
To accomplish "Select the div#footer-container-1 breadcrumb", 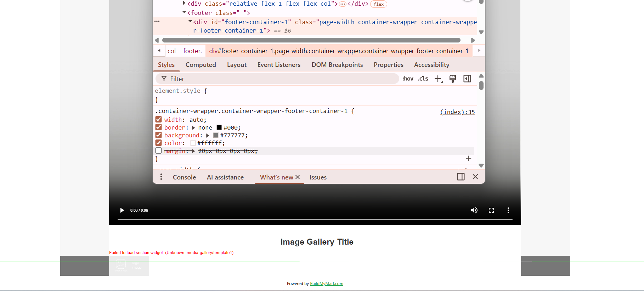I will (x=339, y=51).
